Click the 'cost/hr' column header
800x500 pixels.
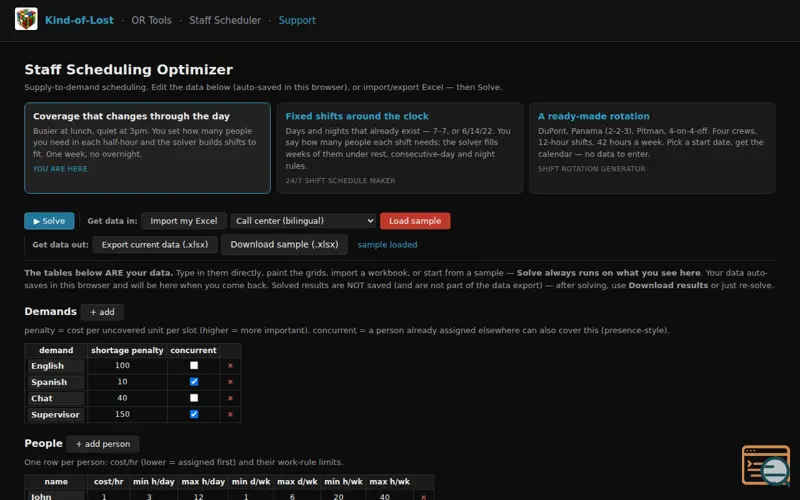[109, 482]
